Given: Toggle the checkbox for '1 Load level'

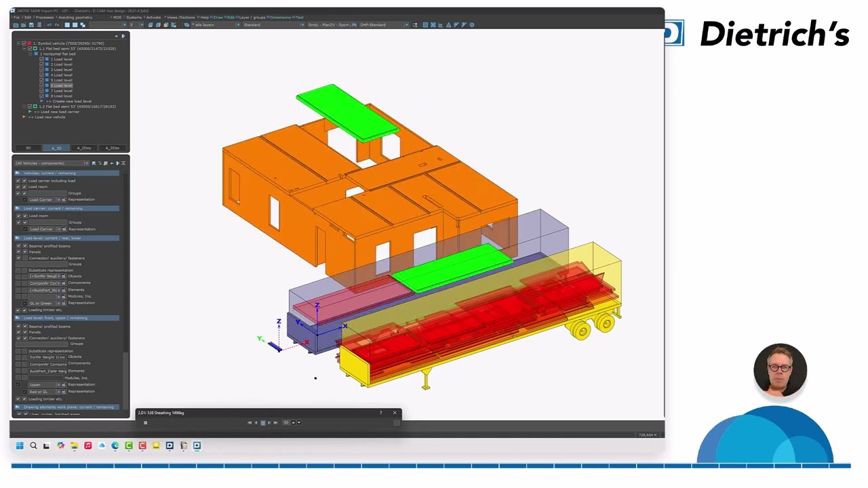Looking at the screenshot, I should [41, 59].
